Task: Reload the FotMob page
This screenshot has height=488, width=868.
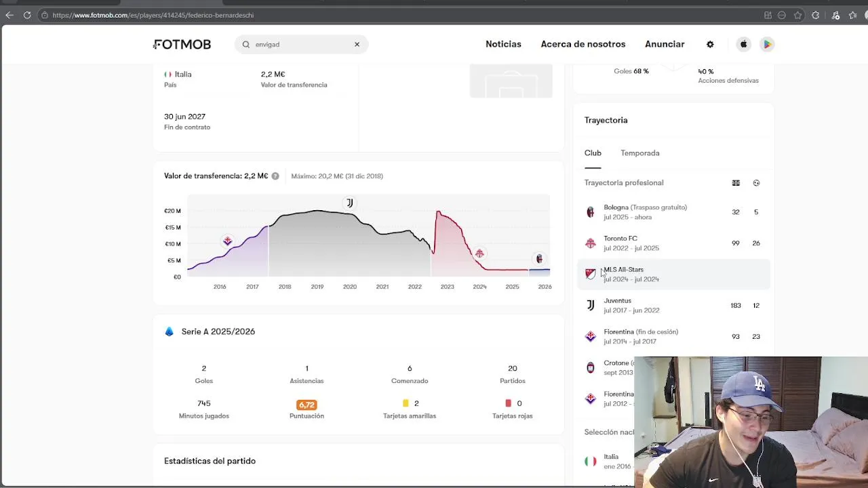Action: [x=27, y=15]
